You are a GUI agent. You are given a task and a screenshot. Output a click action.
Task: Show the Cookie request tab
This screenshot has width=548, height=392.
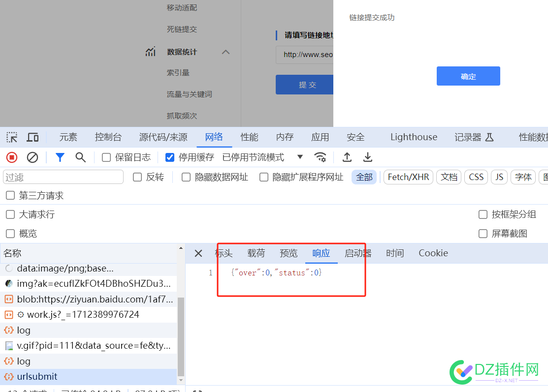click(433, 253)
